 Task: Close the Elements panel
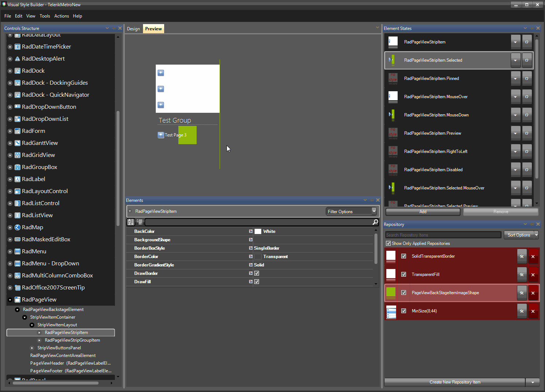[378, 200]
